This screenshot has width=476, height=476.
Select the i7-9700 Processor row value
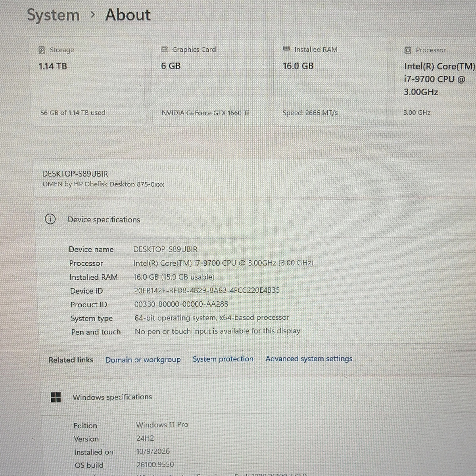pos(223,263)
